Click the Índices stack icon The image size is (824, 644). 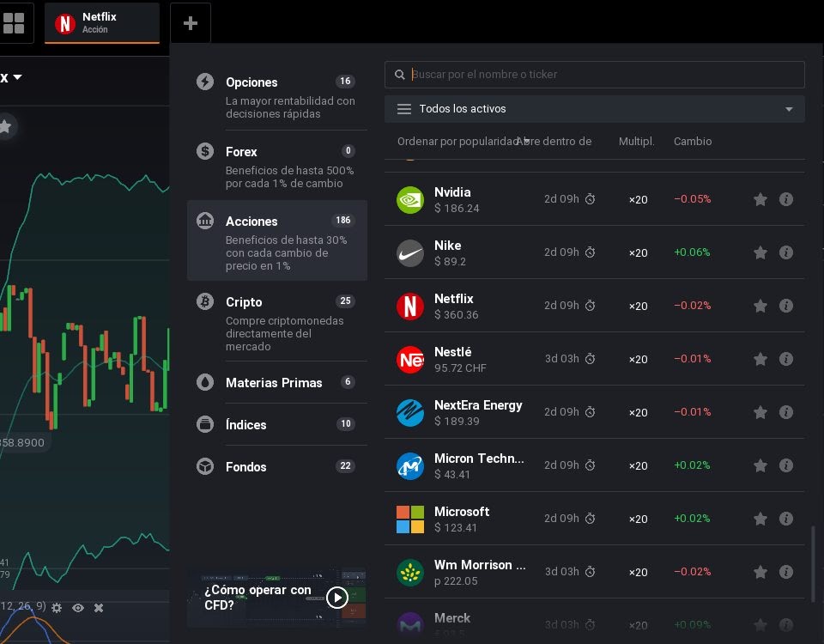pos(205,423)
